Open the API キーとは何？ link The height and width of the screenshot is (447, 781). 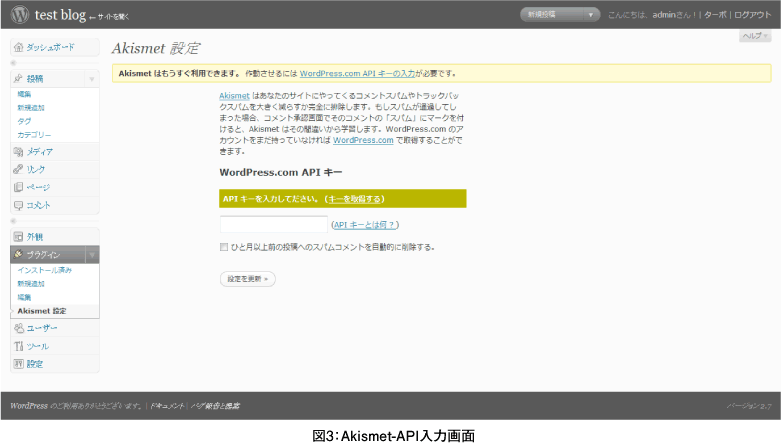pyautogui.click(x=365, y=225)
